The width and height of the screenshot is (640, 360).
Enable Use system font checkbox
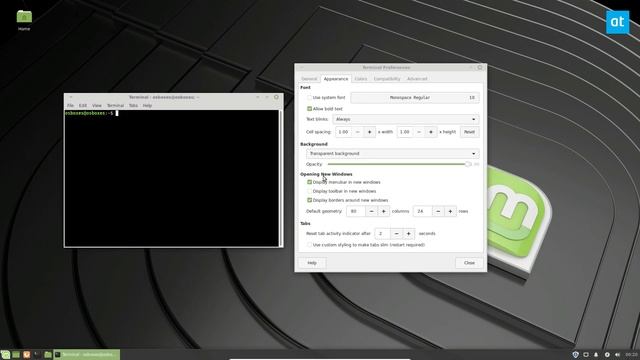tap(309, 98)
